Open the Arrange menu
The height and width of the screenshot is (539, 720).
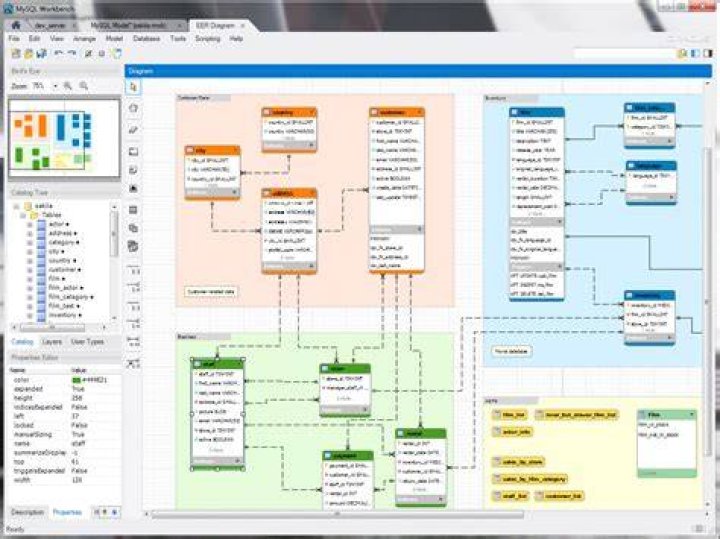(84, 39)
